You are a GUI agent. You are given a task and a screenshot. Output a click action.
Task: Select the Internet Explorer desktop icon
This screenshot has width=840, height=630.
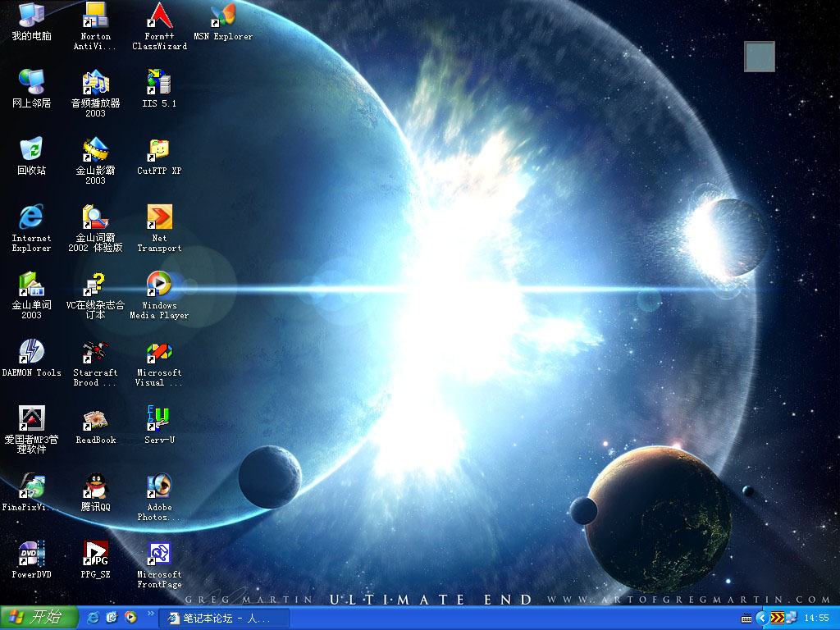31,228
